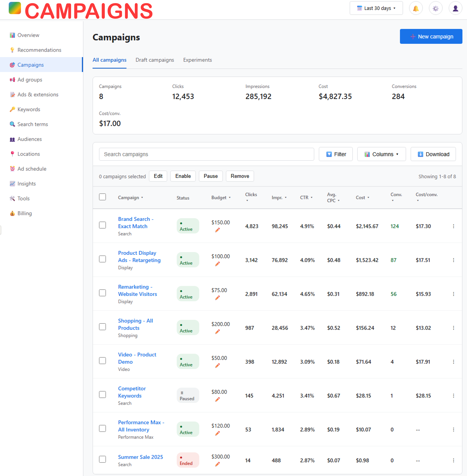Click edit budget pencil for Video - Product Demo
Viewport: 467px width, 476px height.
click(x=217, y=366)
